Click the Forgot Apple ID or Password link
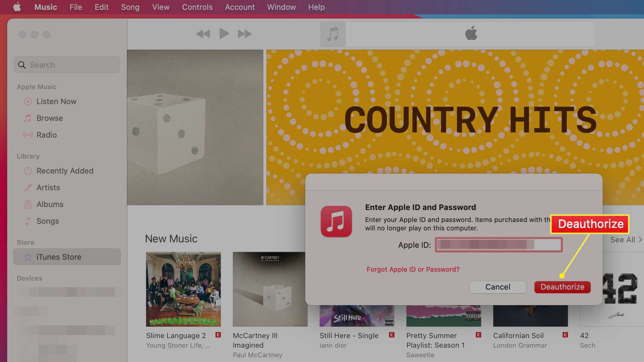644x362 pixels. (x=413, y=269)
